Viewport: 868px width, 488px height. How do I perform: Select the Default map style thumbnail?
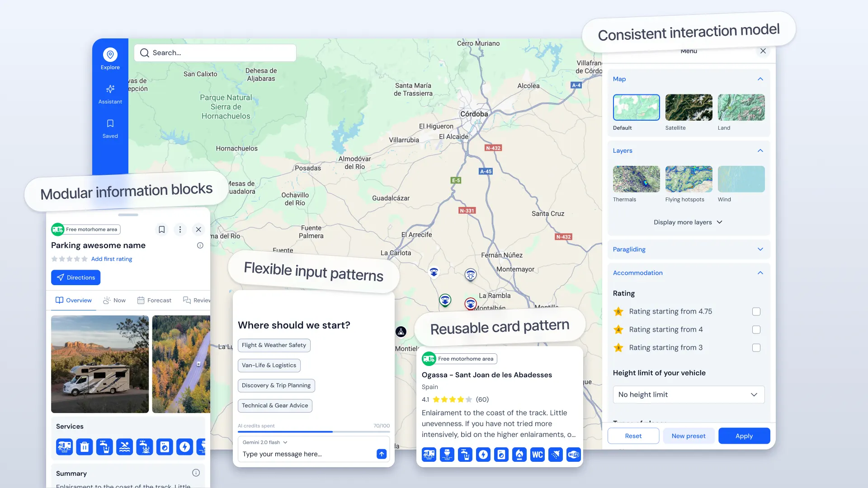(x=636, y=108)
